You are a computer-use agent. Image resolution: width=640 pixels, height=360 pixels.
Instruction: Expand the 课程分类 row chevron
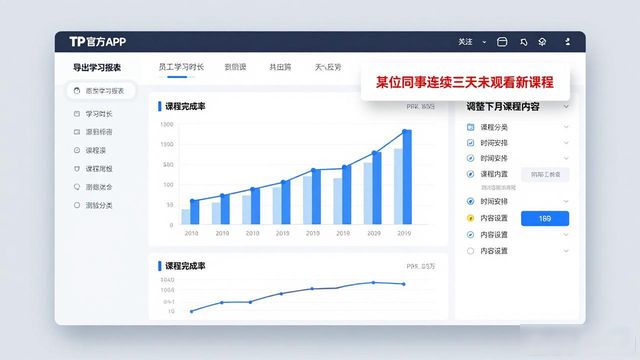click(x=566, y=127)
